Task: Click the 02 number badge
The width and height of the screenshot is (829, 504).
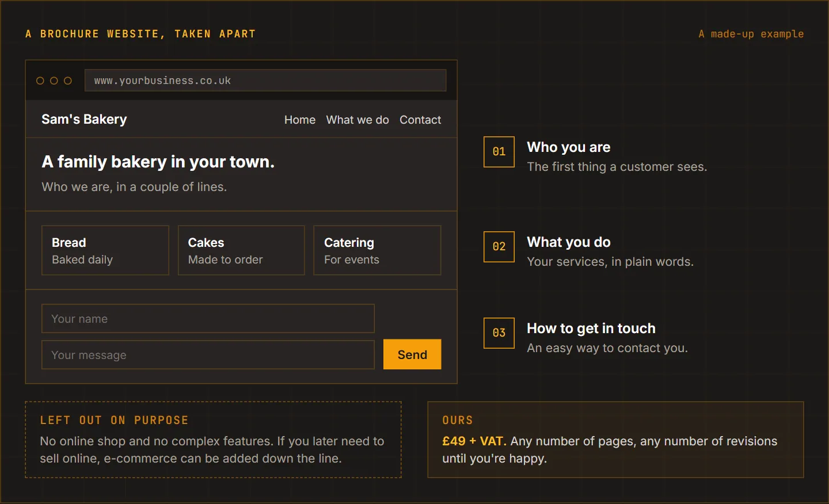Action: point(499,247)
